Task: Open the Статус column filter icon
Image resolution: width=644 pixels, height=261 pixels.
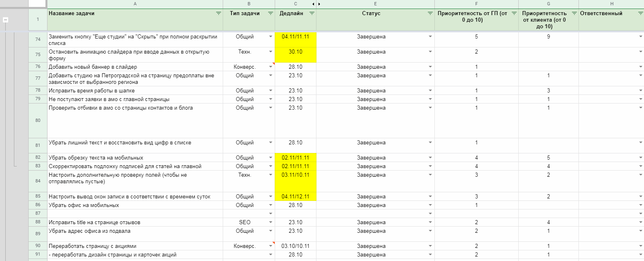Action: [x=430, y=13]
